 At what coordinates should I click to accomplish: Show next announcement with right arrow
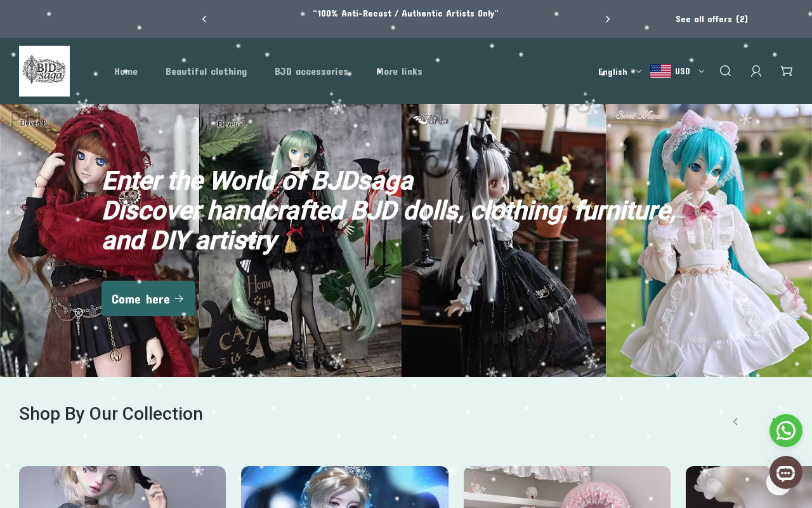608,19
